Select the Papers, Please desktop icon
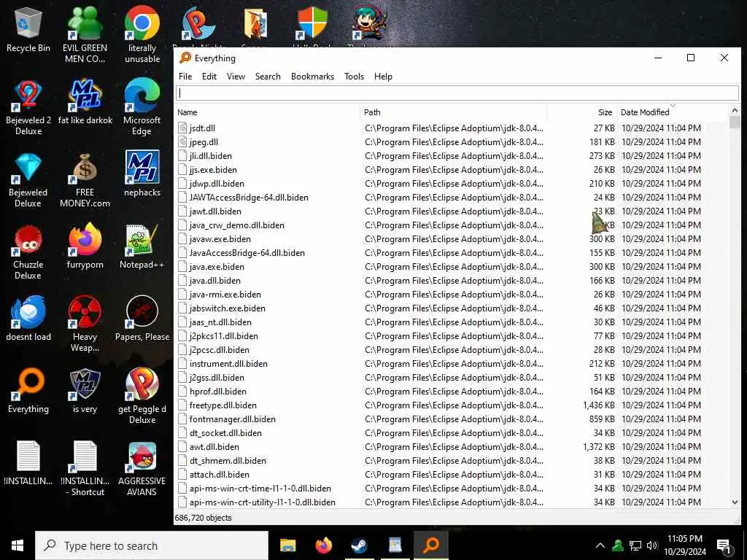This screenshot has width=747, height=560. [x=142, y=318]
